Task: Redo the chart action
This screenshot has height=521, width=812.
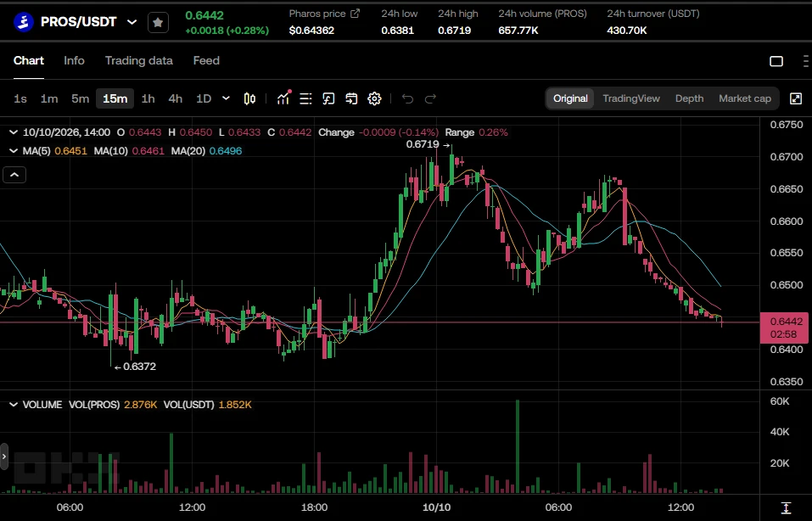Action: (x=430, y=98)
